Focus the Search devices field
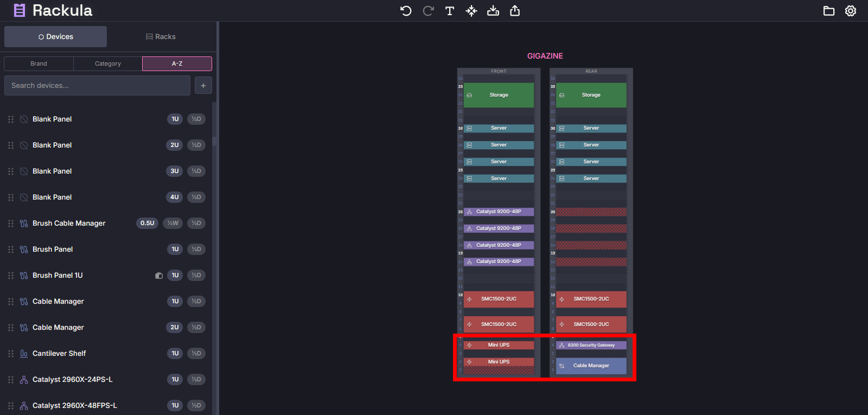This screenshot has height=415, width=868. coord(97,86)
